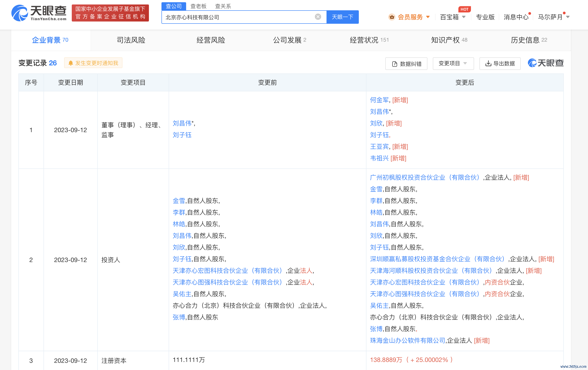
Task: Click the 111.1111万 prior capital value
Action: coord(189,360)
